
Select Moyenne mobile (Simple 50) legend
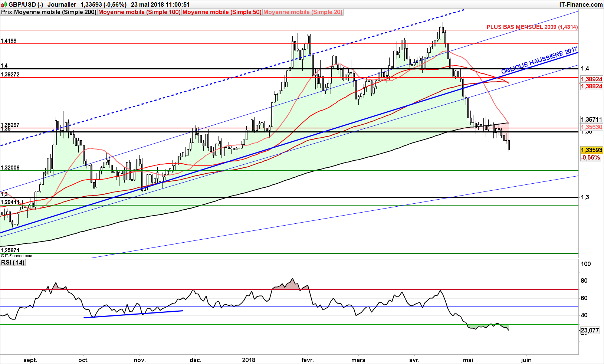[x=222, y=12]
